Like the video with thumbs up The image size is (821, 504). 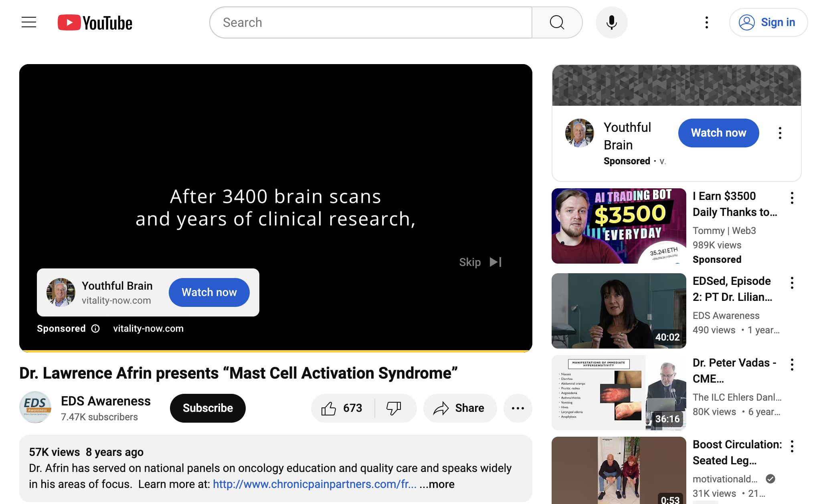[343, 408]
